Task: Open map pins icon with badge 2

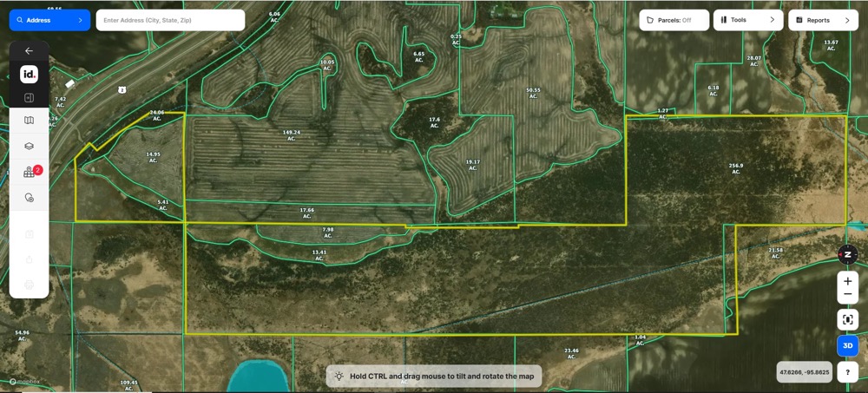Action: pyautogui.click(x=30, y=173)
